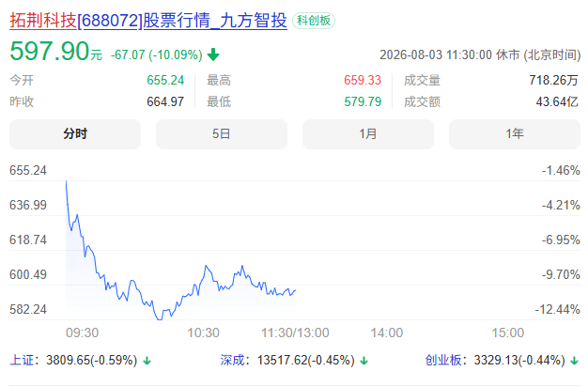Screen dimensions: 588x387
Task: Click the 成交额 value 43.64亿
Action: pyautogui.click(x=557, y=101)
